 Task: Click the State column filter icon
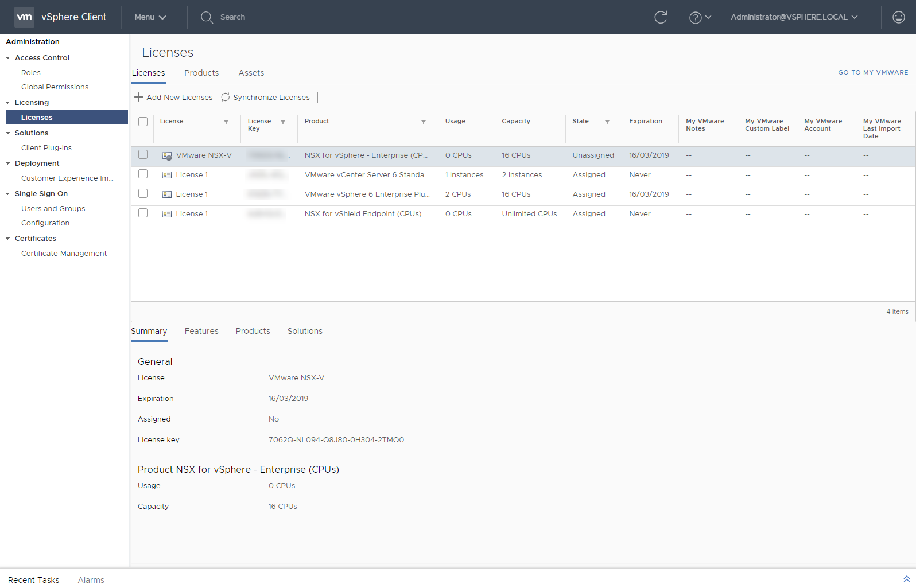pos(607,122)
